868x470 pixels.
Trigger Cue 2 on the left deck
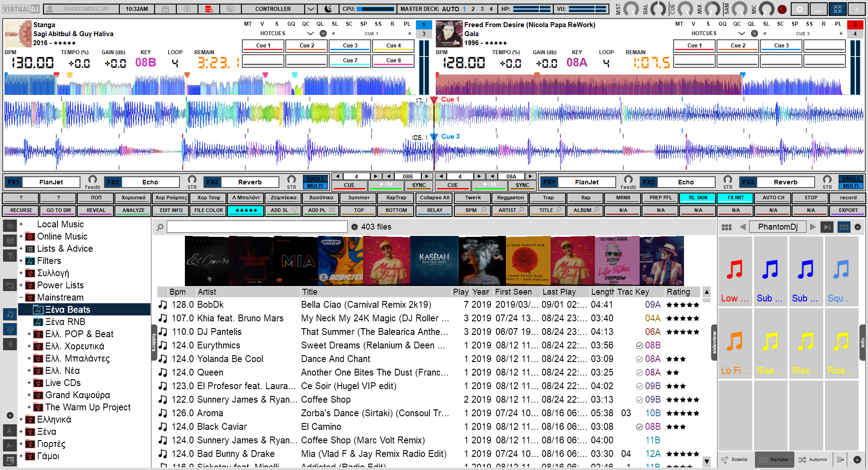307,46
